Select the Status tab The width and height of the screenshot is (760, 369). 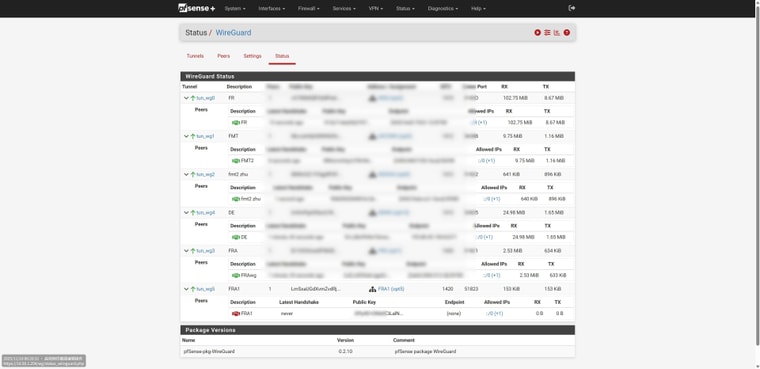(282, 56)
